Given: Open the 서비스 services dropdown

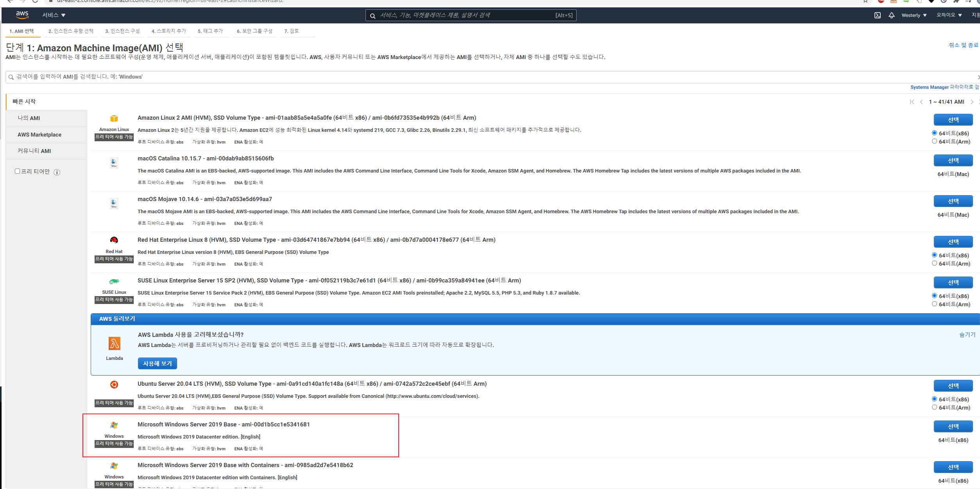Looking at the screenshot, I should coord(54,15).
